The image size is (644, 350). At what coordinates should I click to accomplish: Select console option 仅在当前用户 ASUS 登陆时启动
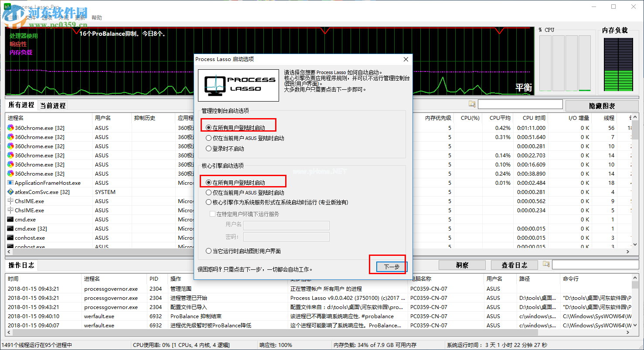245,138
